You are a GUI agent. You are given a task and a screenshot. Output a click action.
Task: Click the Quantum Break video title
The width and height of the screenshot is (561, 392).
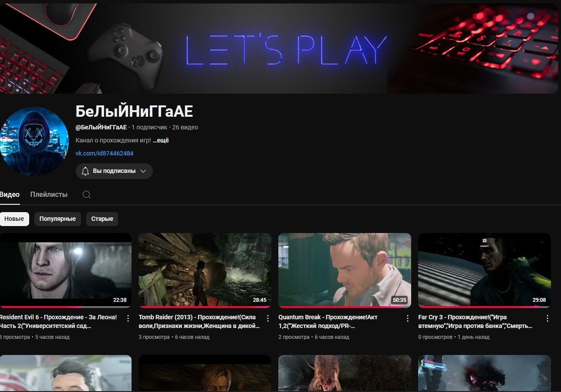pyautogui.click(x=328, y=321)
